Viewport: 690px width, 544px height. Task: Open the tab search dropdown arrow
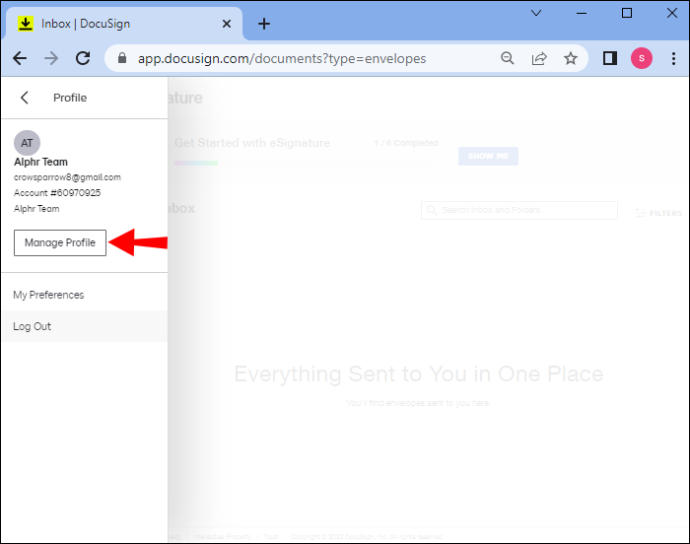[536, 13]
